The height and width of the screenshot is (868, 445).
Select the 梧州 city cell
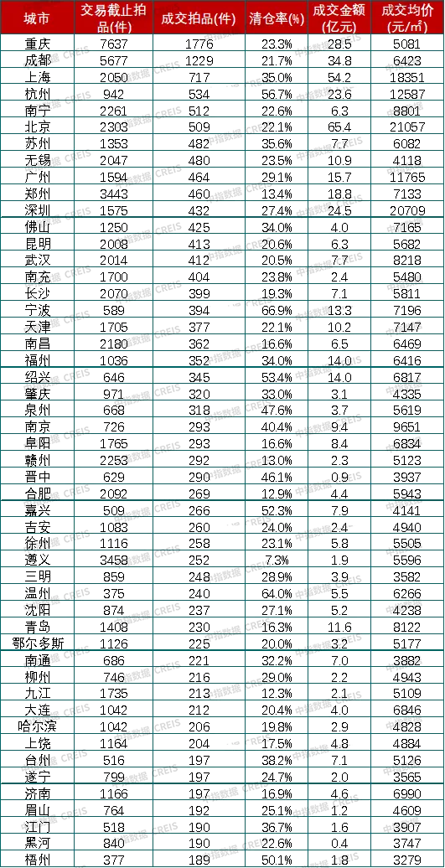37,859
